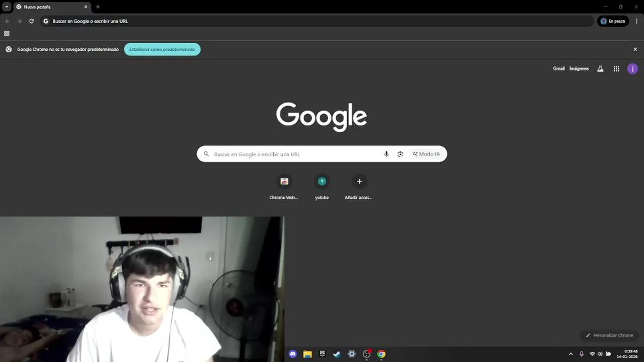644x362 pixels.
Task: Click Personalizar Chrome button
Action: click(x=609, y=335)
